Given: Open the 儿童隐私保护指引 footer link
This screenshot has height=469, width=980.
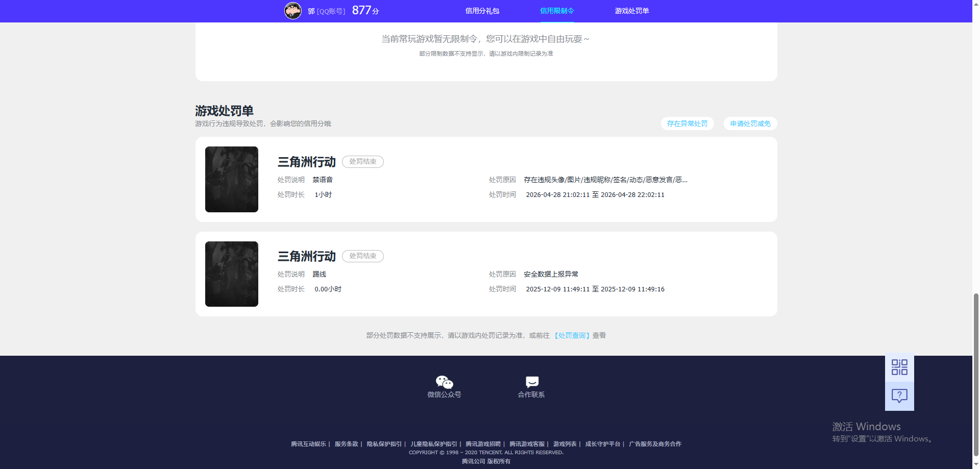Looking at the screenshot, I should (x=434, y=444).
